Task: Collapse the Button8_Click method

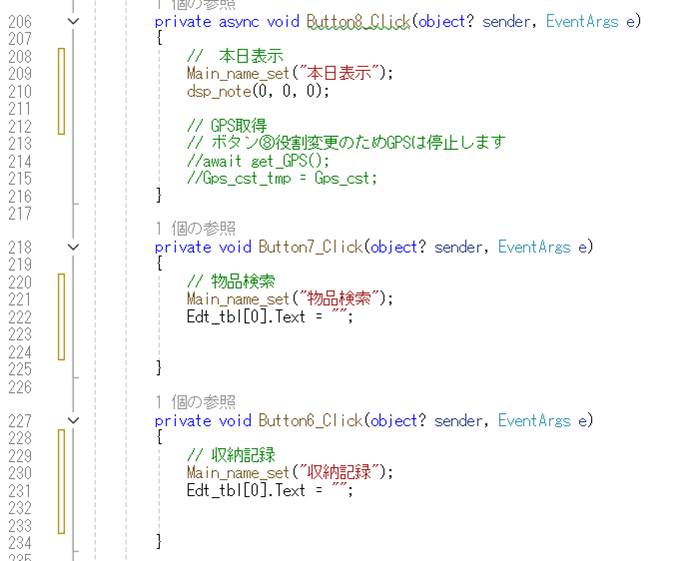Action: click(x=72, y=21)
